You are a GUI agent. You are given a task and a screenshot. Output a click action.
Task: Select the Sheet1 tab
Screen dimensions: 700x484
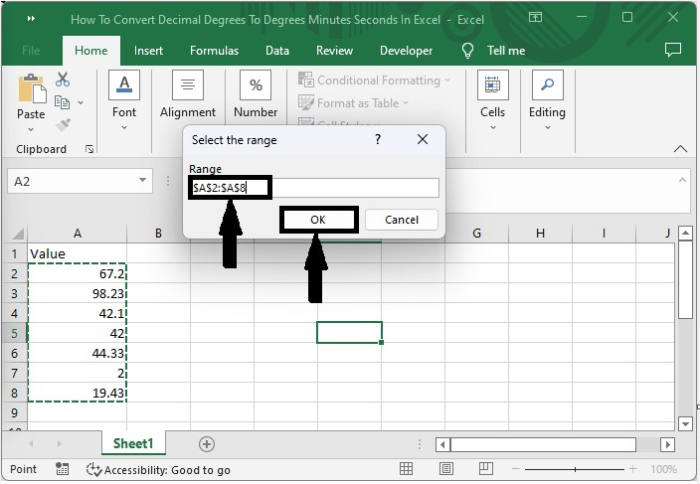pyautogui.click(x=133, y=443)
